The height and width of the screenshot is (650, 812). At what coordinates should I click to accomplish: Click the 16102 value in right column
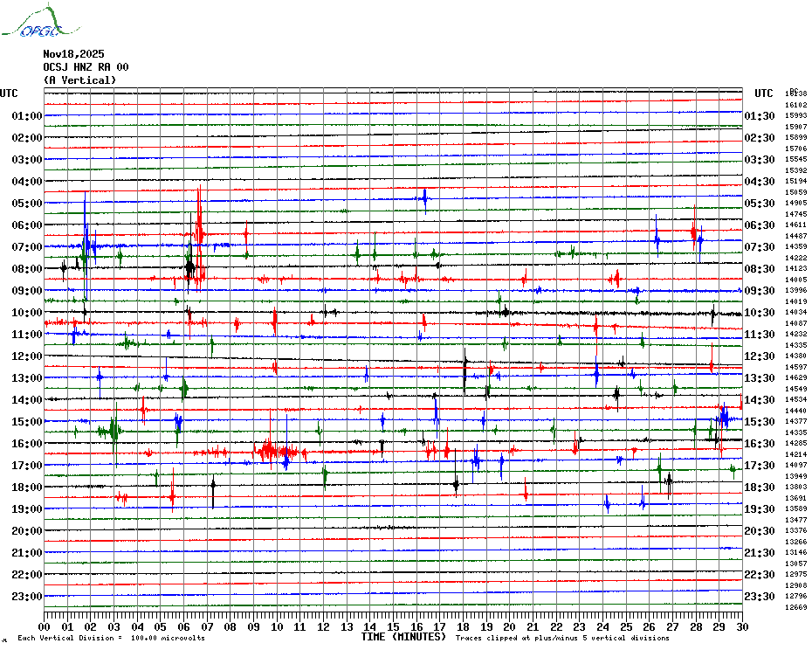pyautogui.click(x=795, y=105)
